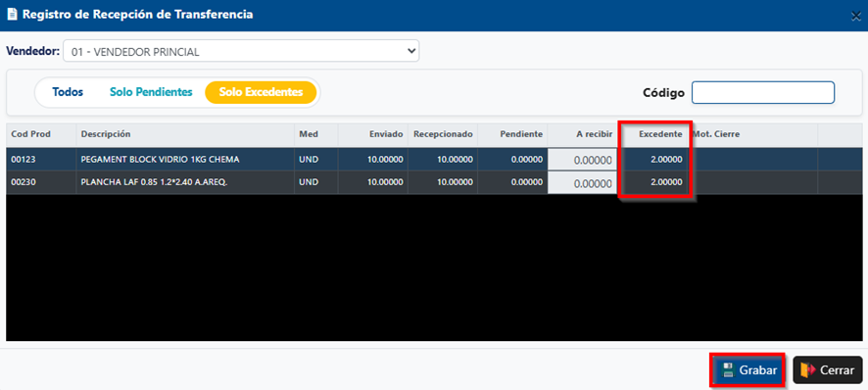Click Pendiente value in the 00123 row
This screenshot has width=868, height=390.
[526, 160]
